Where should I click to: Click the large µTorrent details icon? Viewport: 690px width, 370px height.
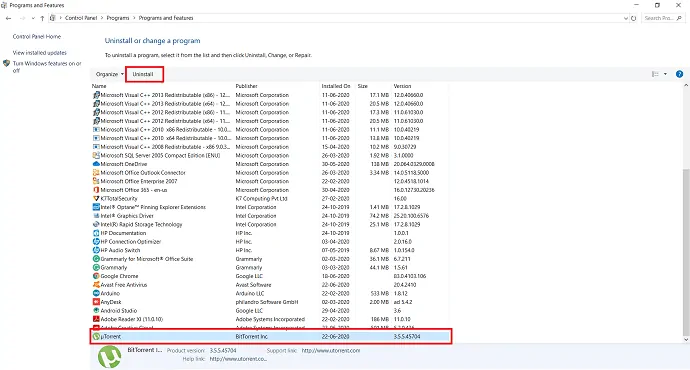tap(109, 357)
